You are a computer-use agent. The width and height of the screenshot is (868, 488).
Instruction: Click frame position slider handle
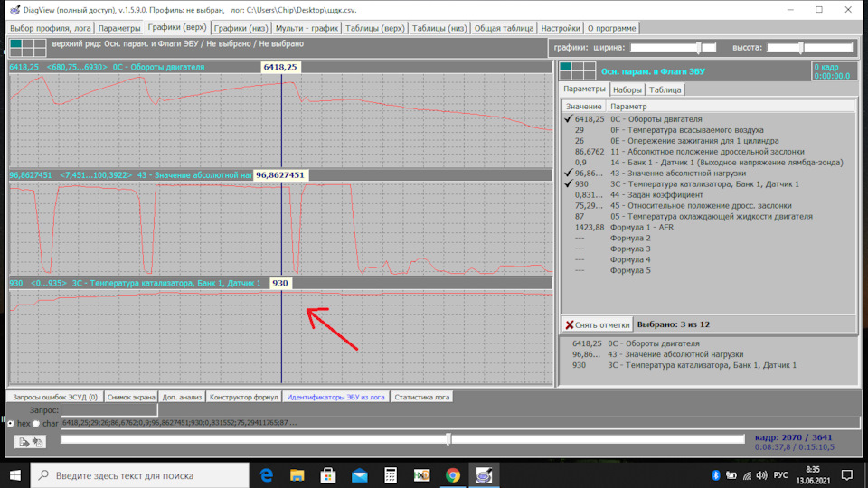tap(448, 439)
